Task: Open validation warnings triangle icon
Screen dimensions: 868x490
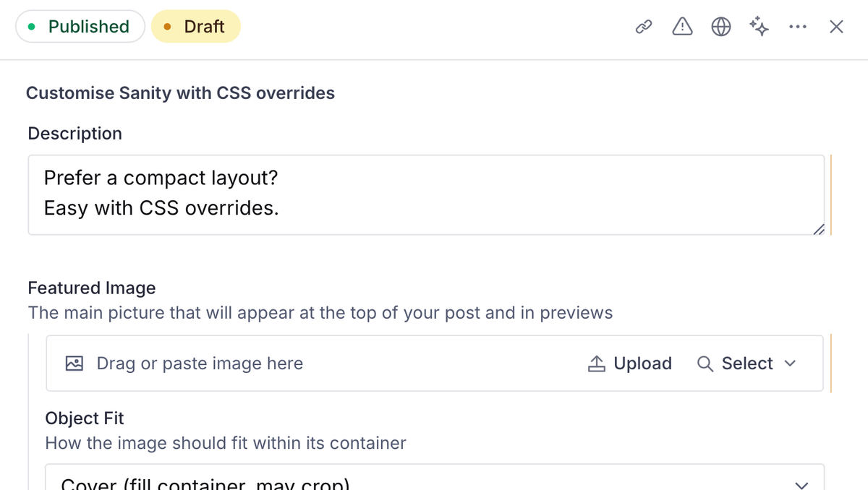Action: pos(682,27)
